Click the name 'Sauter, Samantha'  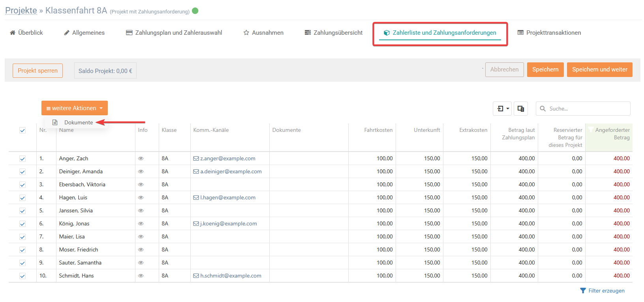(80, 263)
